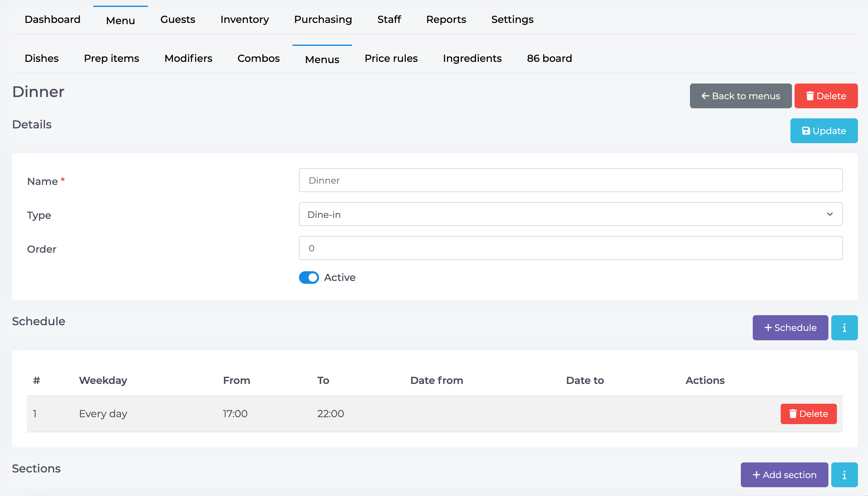Click the Sections info icon button
Image resolution: width=868 pixels, height=496 pixels.
(x=844, y=475)
